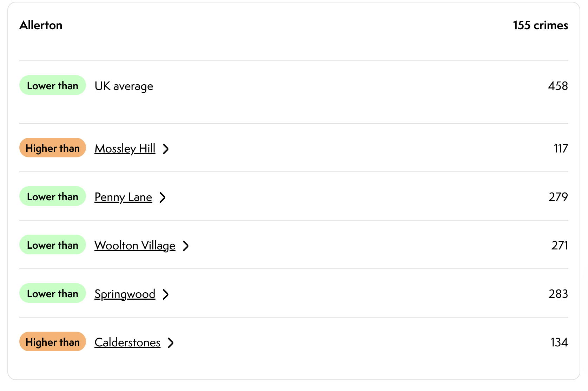588x391 pixels.
Task: Open the Penny Lane area link
Action: click(123, 197)
